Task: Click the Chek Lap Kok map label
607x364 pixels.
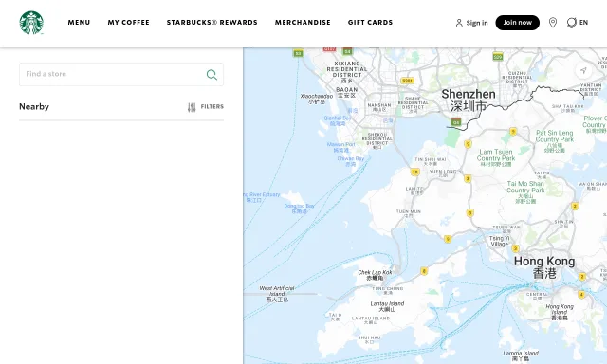Action: (x=375, y=275)
